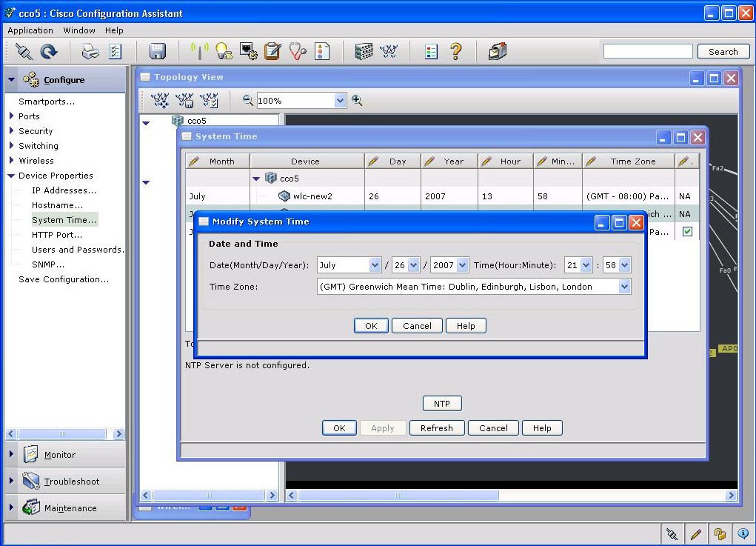Image resolution: width=756 pixels, height=546 pixels.
Task: Open the Application menu
Action: coord(30,30)
